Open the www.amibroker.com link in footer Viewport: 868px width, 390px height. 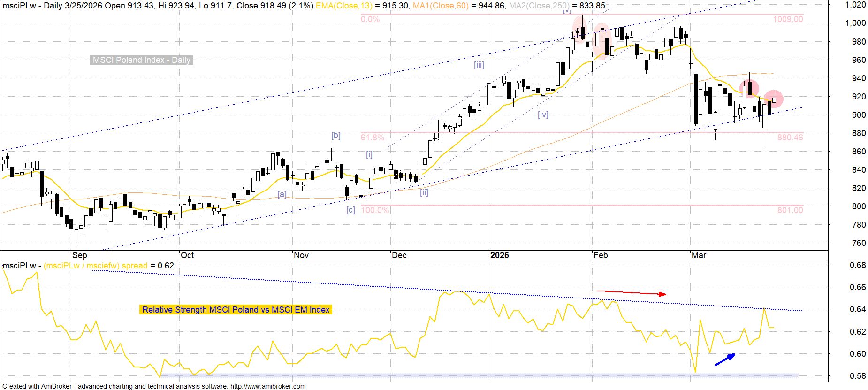click(x=267, y=386)
